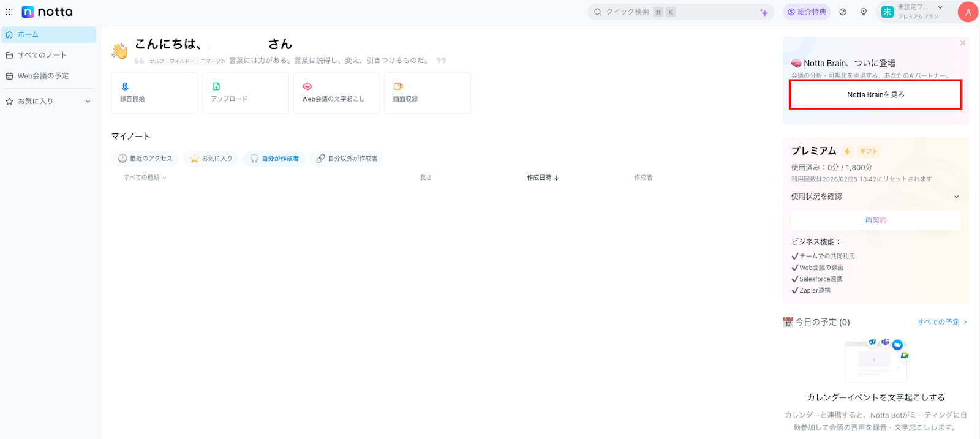Open the すべての種類 type filter dropdown

pyautogui.click(x=145, y=178)
